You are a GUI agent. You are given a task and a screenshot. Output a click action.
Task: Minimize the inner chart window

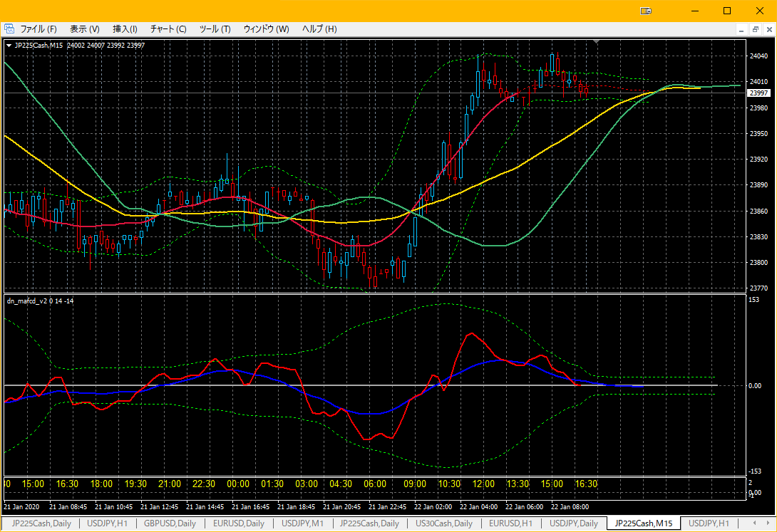pos(741,30)
